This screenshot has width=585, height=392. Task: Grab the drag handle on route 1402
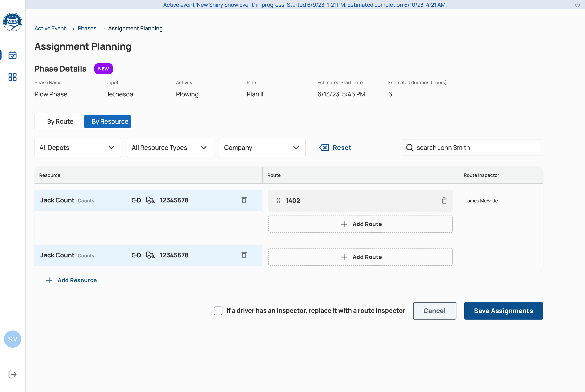pos(278,200)
